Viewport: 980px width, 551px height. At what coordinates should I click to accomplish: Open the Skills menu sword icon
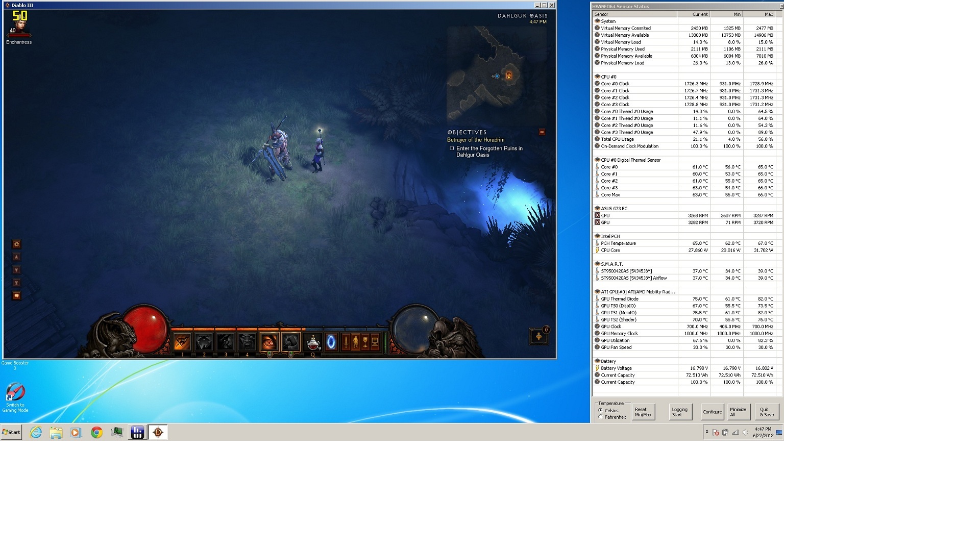(346, 342)
